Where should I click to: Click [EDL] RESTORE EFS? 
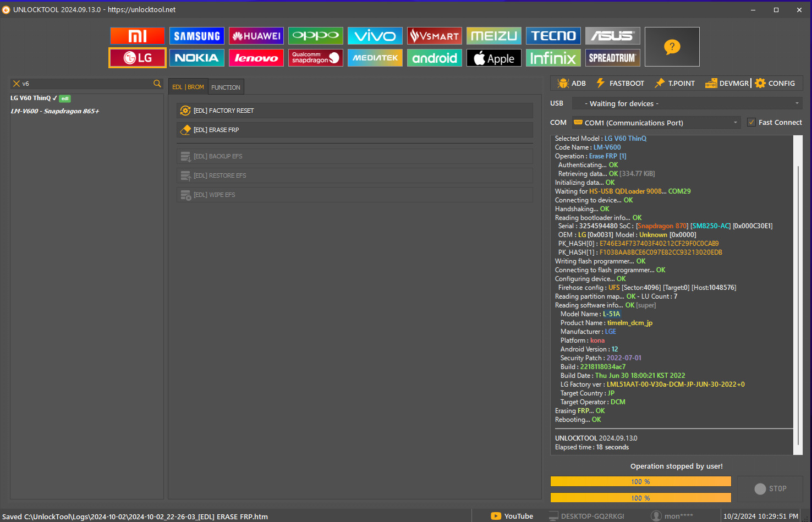click(355, 175)
